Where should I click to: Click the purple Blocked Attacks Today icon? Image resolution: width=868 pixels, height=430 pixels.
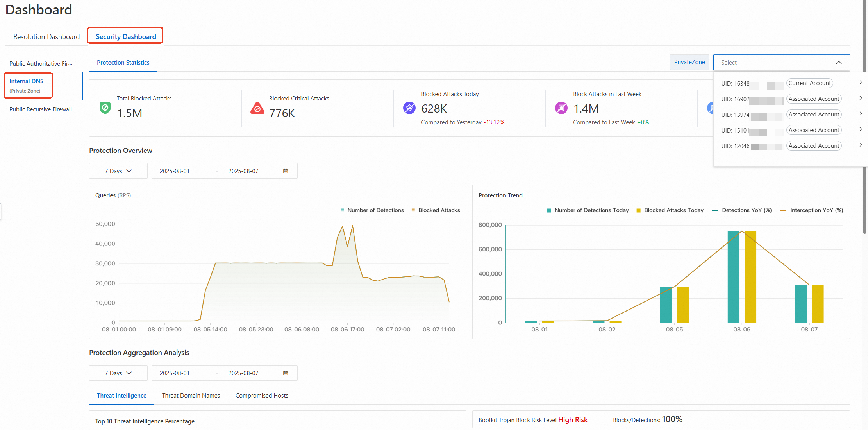pyautogui.click(x=409, y=108)
